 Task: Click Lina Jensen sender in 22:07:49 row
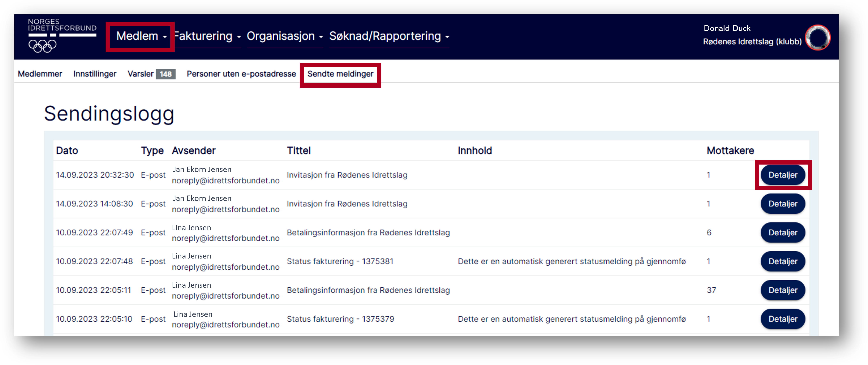191,228
